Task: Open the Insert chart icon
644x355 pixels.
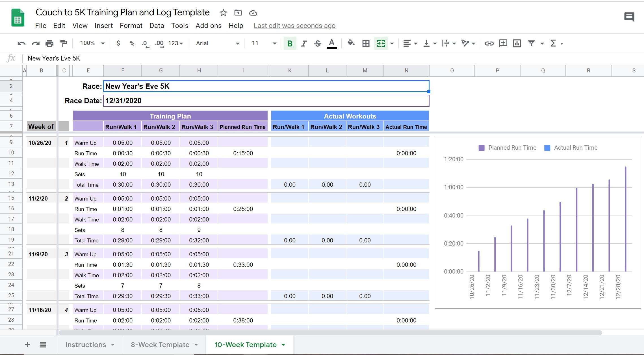Action: click(517, 43)
